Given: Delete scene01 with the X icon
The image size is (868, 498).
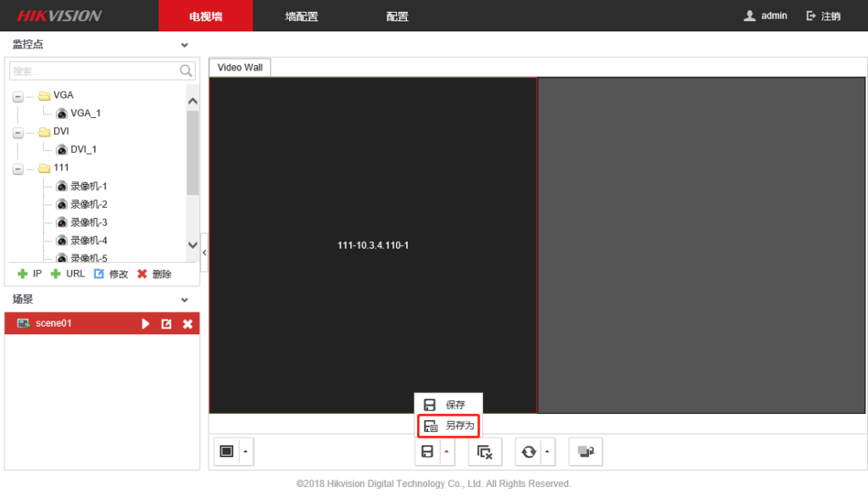Looking at the screenshot, I should [x=187, y=324].
